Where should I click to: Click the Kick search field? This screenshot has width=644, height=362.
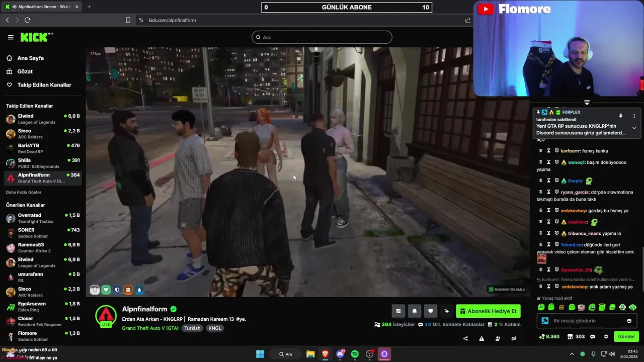(x=322, y=37)
